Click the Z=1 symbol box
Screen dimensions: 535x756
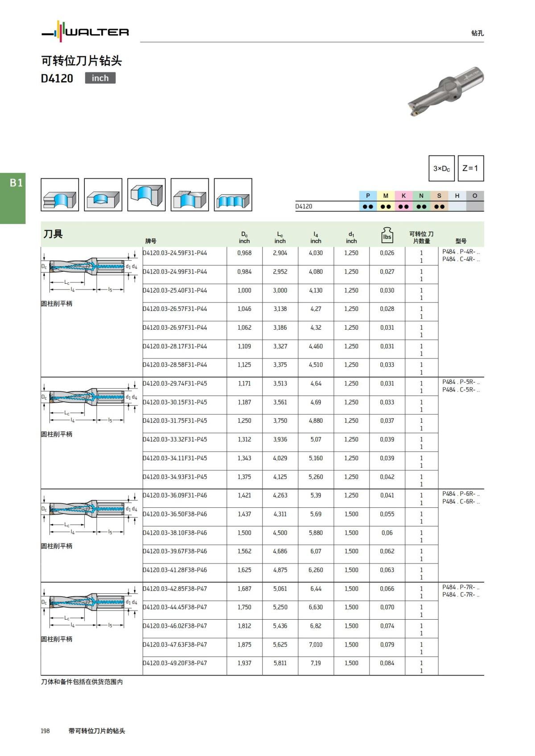tap(470, 168)
